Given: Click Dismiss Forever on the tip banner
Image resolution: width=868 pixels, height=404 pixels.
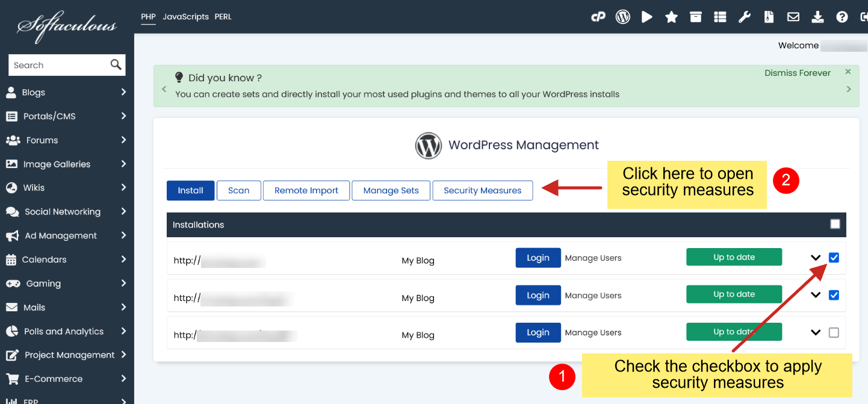Looking at the screenshot, I should click(797, 73).
